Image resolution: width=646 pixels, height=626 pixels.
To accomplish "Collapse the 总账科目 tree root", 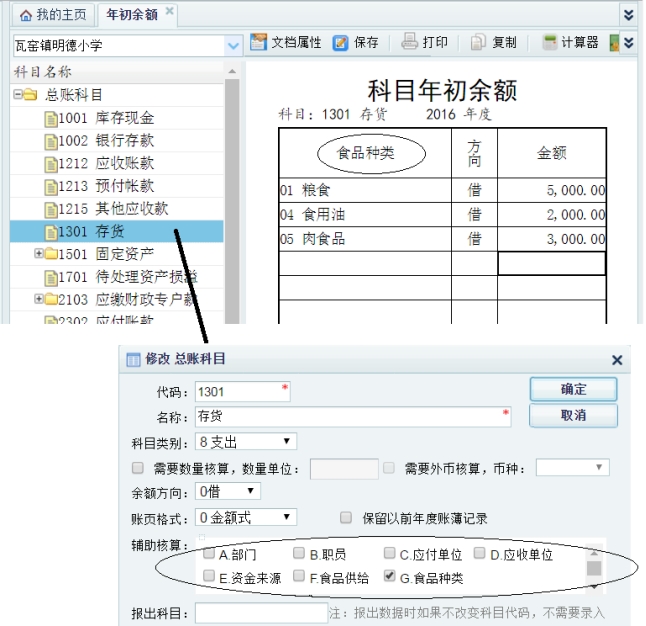I will tap(18, 94).
